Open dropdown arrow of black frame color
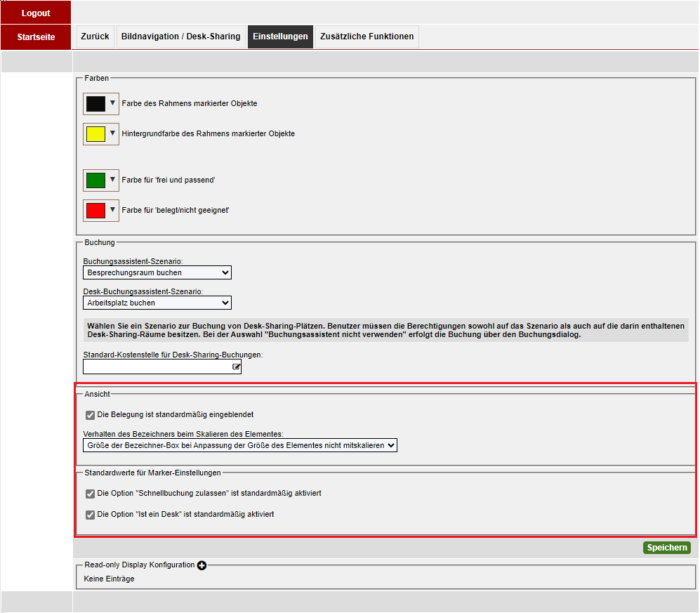This screenshot has width=700, height=613. [x=112, y=103]
